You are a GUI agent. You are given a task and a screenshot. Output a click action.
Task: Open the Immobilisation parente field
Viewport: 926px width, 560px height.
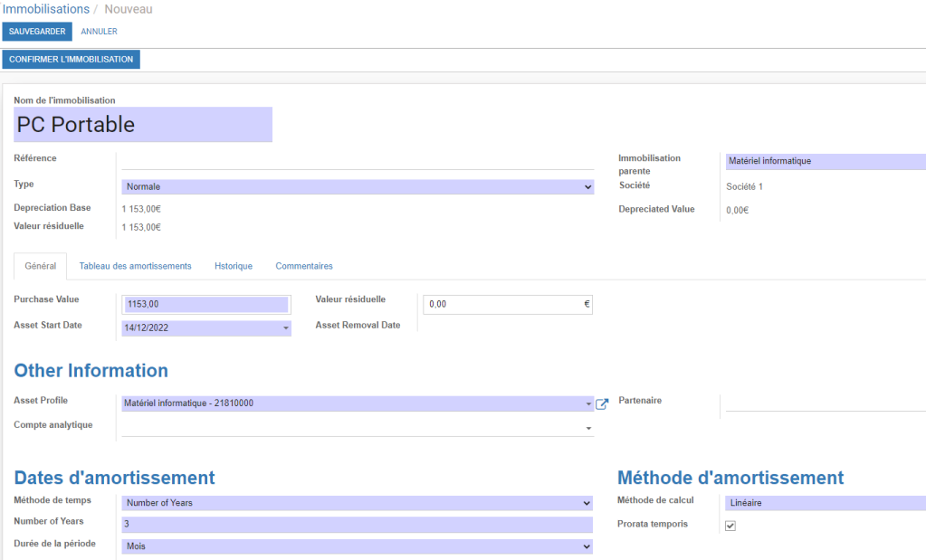[x=825, y=161]
